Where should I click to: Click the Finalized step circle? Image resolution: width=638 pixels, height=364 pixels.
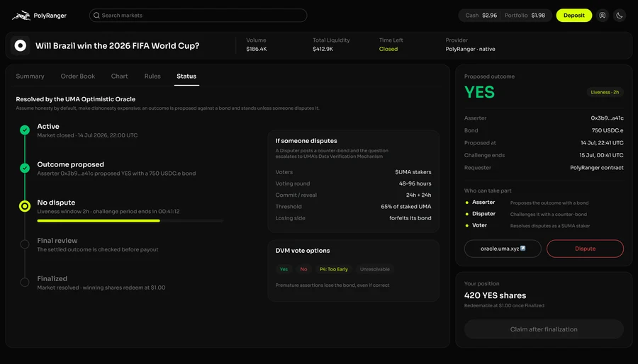(25, 282)
